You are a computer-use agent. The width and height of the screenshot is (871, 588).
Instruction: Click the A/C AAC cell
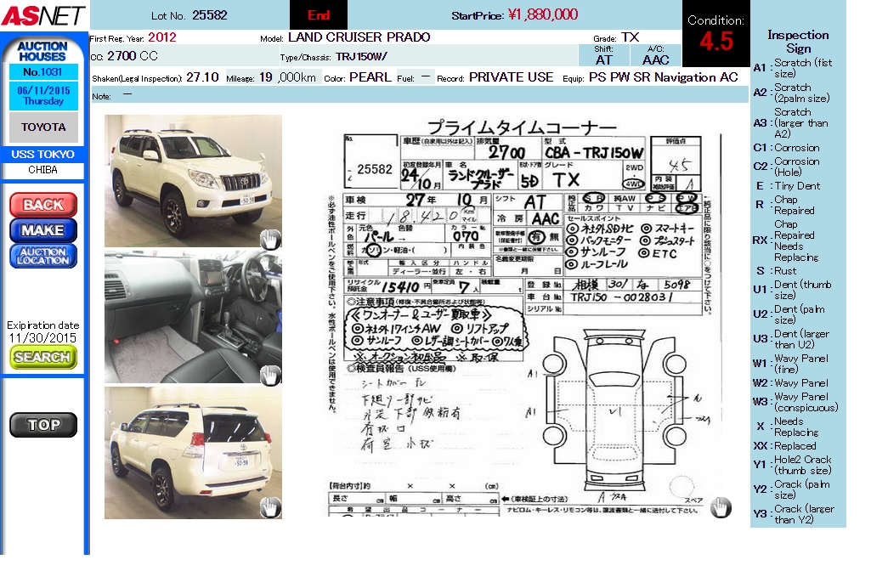pyautogui.click(x=655, y=55)
